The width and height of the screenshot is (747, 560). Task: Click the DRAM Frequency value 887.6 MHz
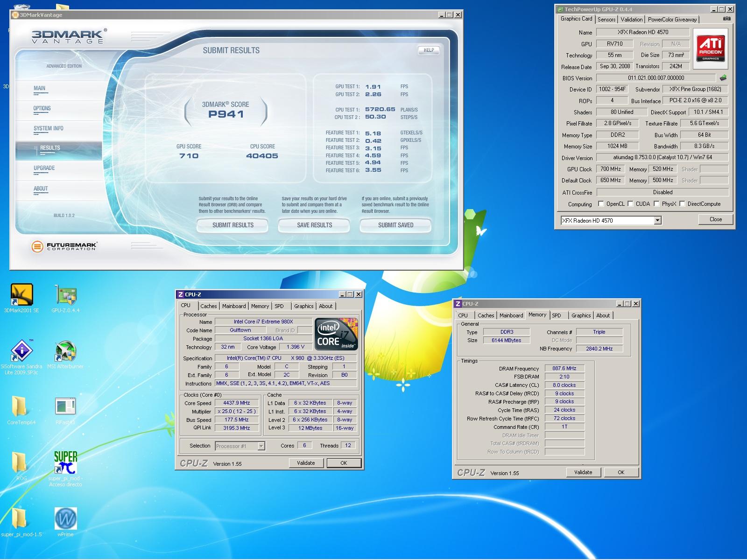point(564,368)
